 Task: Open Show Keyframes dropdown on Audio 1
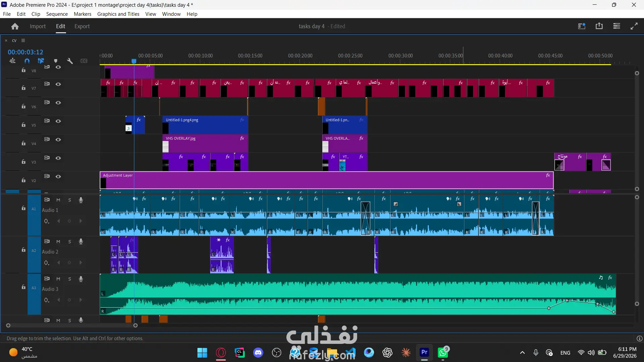tap(47, 221)
